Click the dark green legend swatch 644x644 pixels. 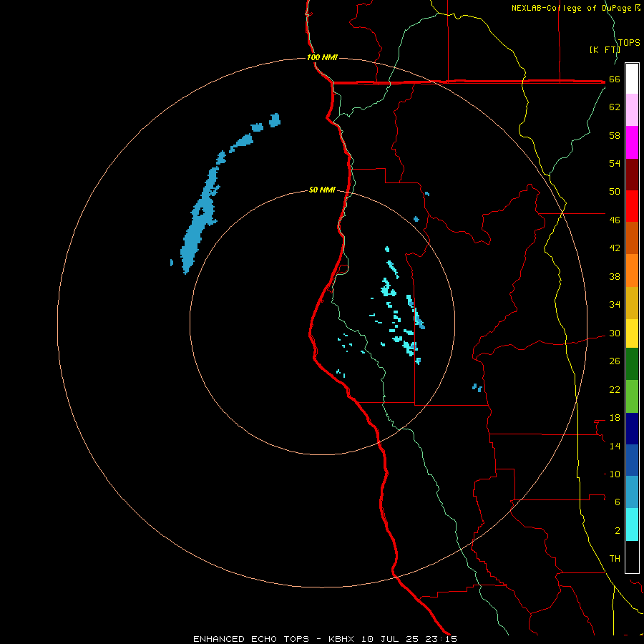pos(632,364)
